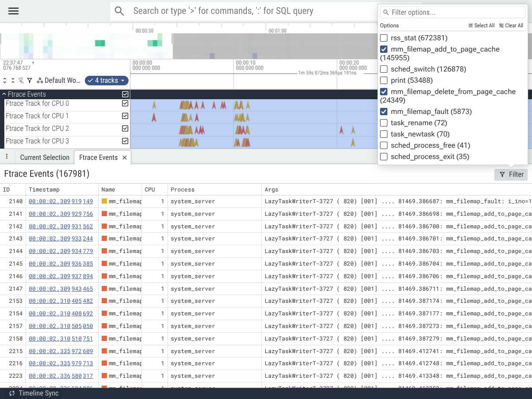Screen dimensions: 532x399
Task: Check the print (53488) option
Action: point(384,80)
